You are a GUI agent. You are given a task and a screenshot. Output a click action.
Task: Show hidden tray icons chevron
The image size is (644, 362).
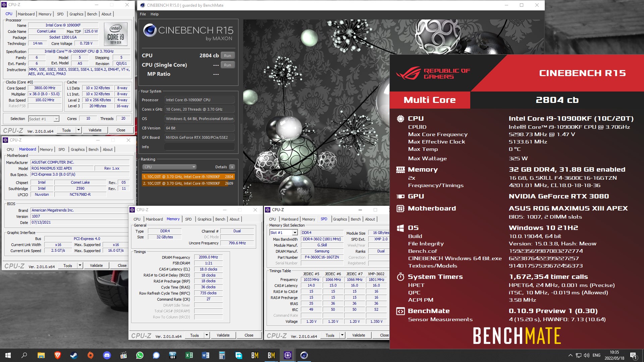570,355
